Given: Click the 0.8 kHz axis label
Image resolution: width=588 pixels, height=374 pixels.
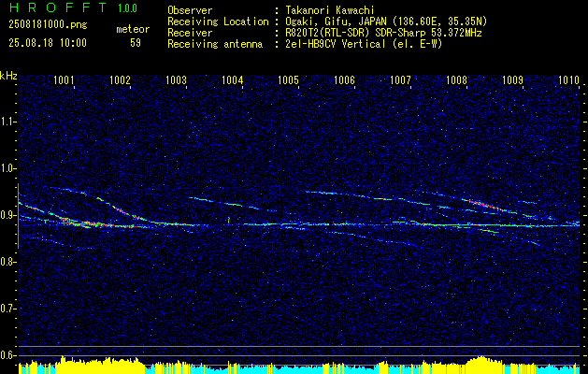Looking at the screenshot, I should (x=8, y=262).
